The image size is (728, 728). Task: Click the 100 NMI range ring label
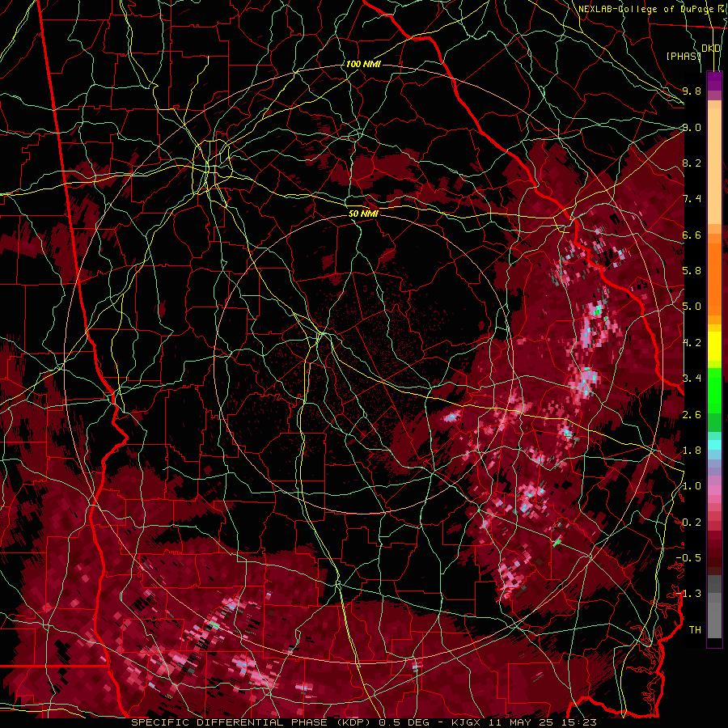pos(363,64)
